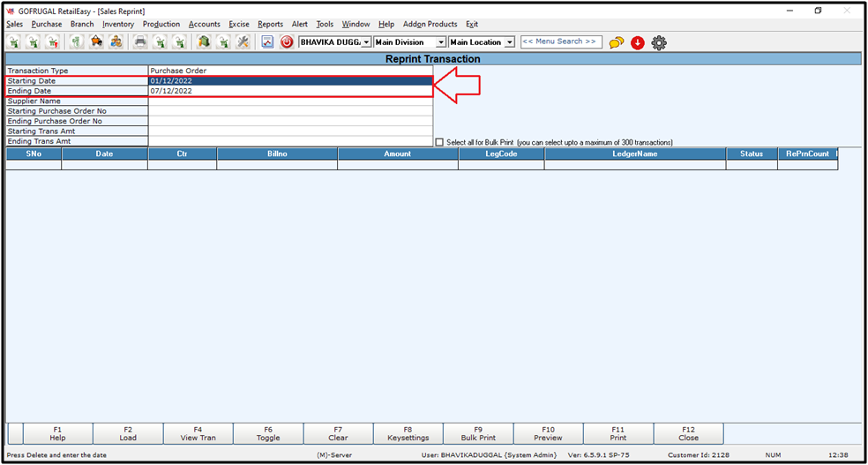The width and height of the screenshot is (868, 465).
Task: Click the LegCode column header
Action: 502,154
